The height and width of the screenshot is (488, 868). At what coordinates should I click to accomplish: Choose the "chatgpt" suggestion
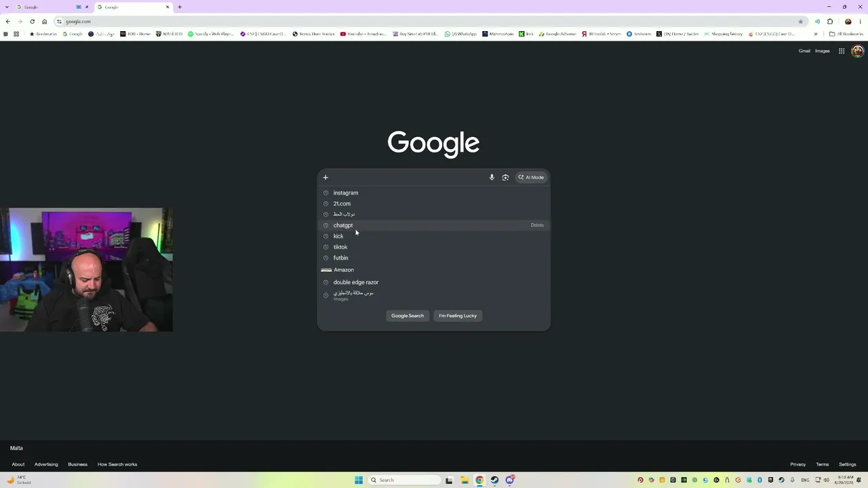coord(434,225)
